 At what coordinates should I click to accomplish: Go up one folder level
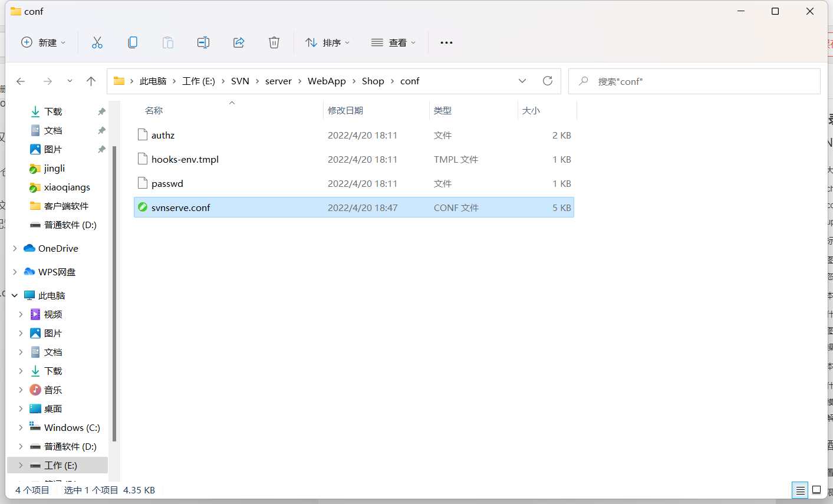pos(91,81)
